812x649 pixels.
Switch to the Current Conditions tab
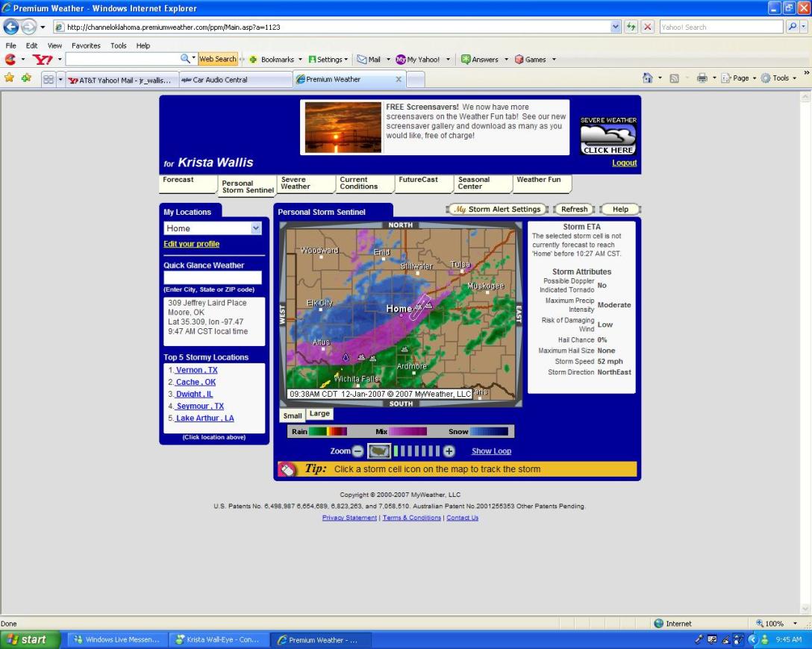tap(364, 184)
